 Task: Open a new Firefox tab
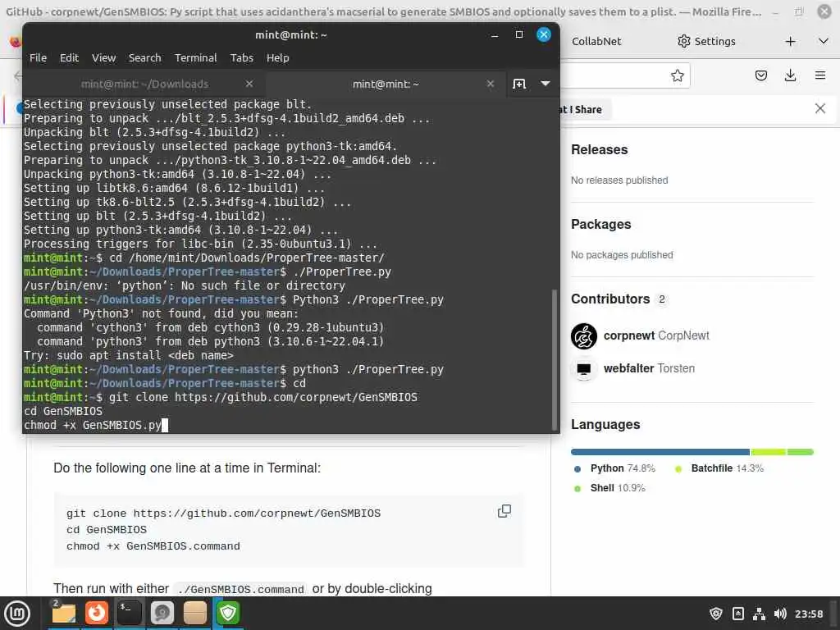point(790,41)
